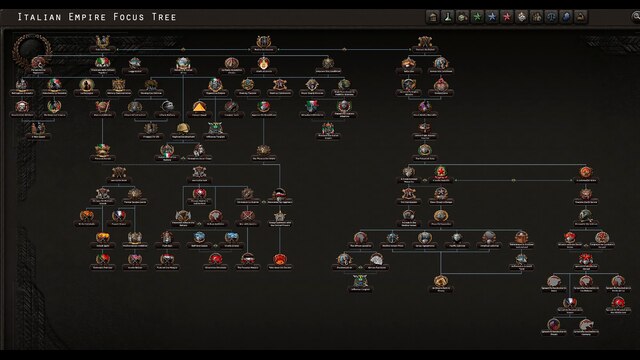640x360 pixels.
Task: Toggle the green star filter icon
Action: pos(477,17)
